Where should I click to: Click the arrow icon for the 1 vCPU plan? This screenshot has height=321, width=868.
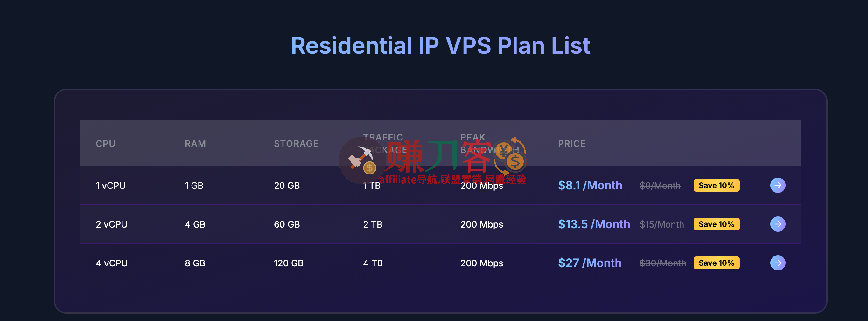(778, 185)
